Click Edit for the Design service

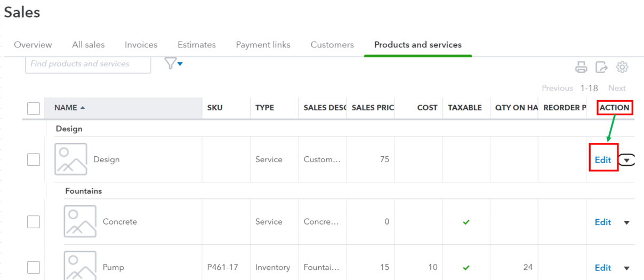tap(603, 159)
